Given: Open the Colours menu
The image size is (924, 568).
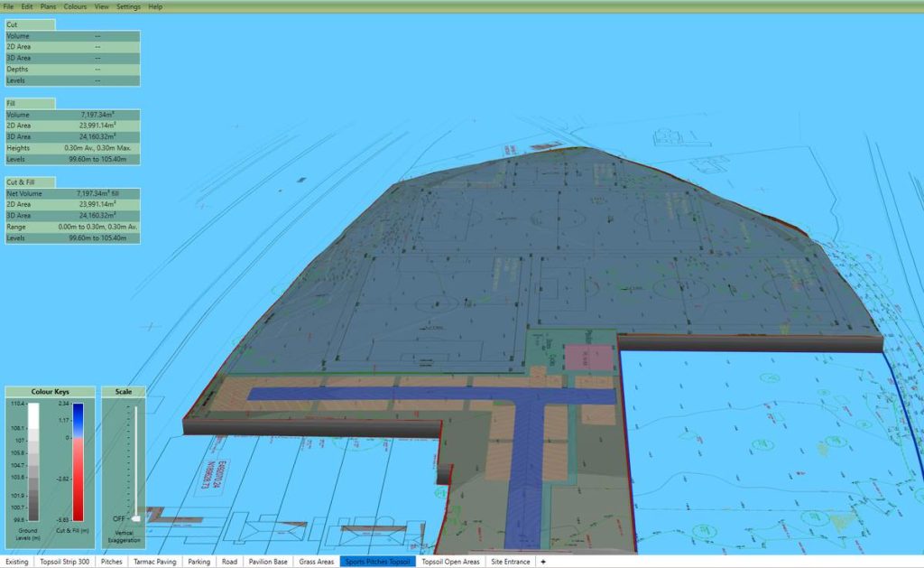Looking at the screenshot, I should [x=76, y=6].
